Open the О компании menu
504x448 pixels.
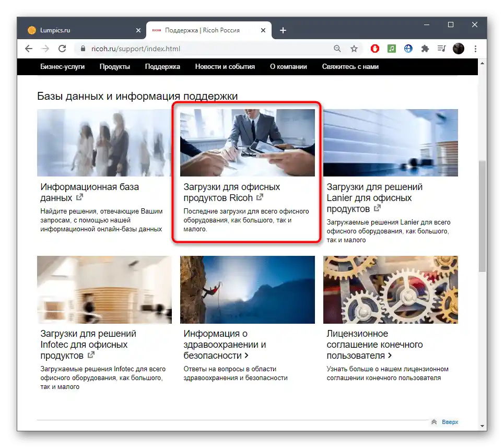(x=288, y=66)
